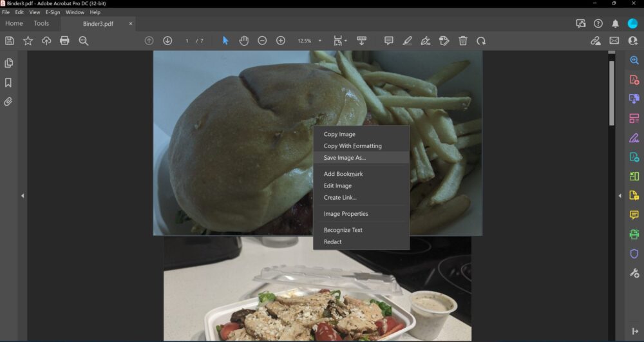Viewport: 644px width, 342px height.
Task: Expand the zoom percentage dropdown
Action: point(320,41)
